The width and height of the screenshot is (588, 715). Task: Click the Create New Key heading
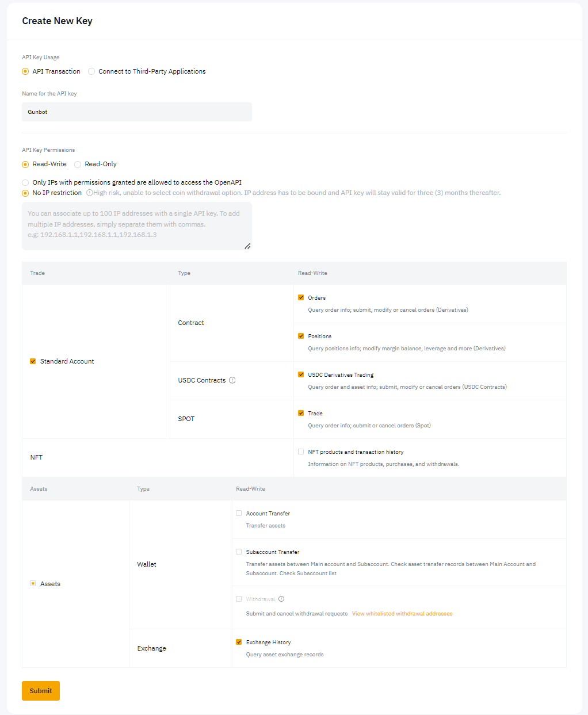[x=57, y=21]
